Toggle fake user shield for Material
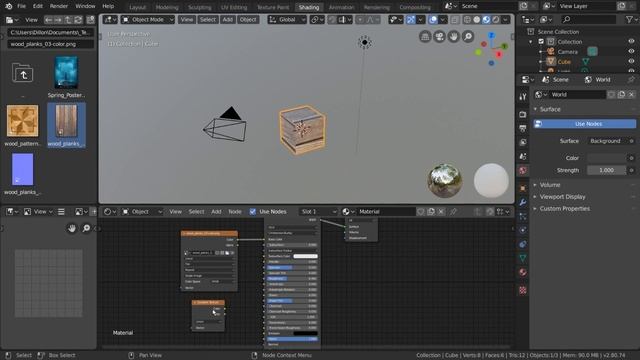 point(421,211)
